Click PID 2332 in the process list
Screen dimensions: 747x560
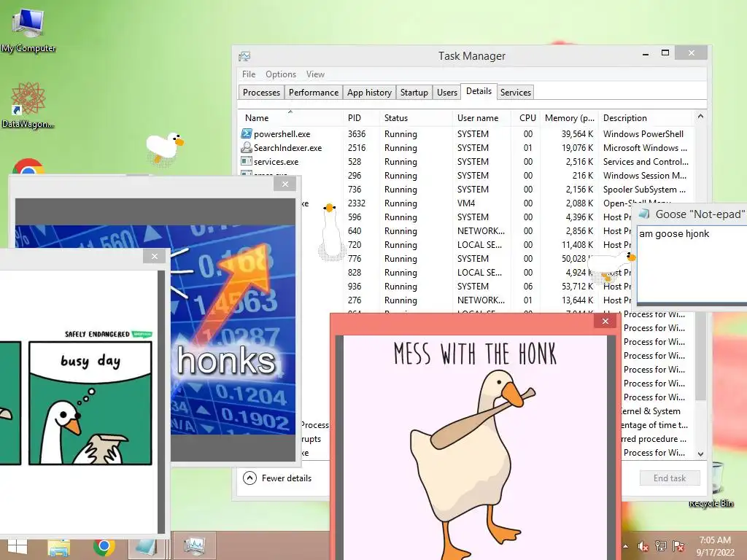356,203
